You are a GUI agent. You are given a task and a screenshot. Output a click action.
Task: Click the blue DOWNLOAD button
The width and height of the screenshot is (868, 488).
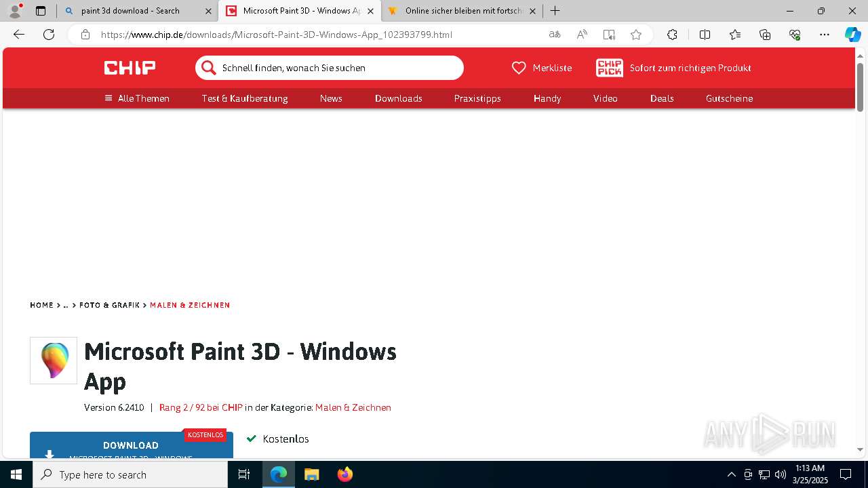coord(132,445)
